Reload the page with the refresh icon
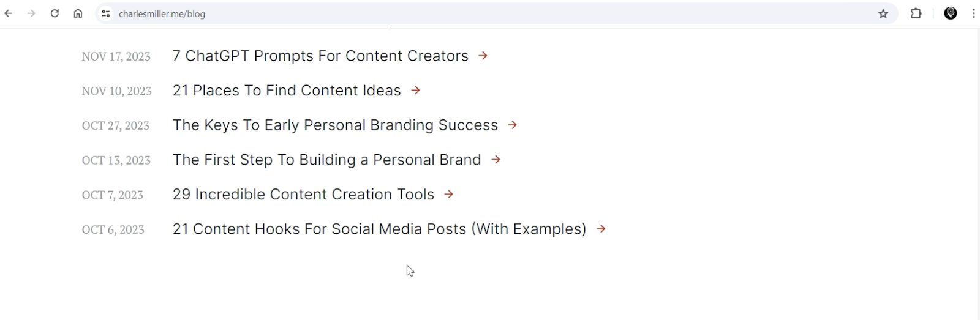Screen dimensions: 980x320 pos(55,13)
